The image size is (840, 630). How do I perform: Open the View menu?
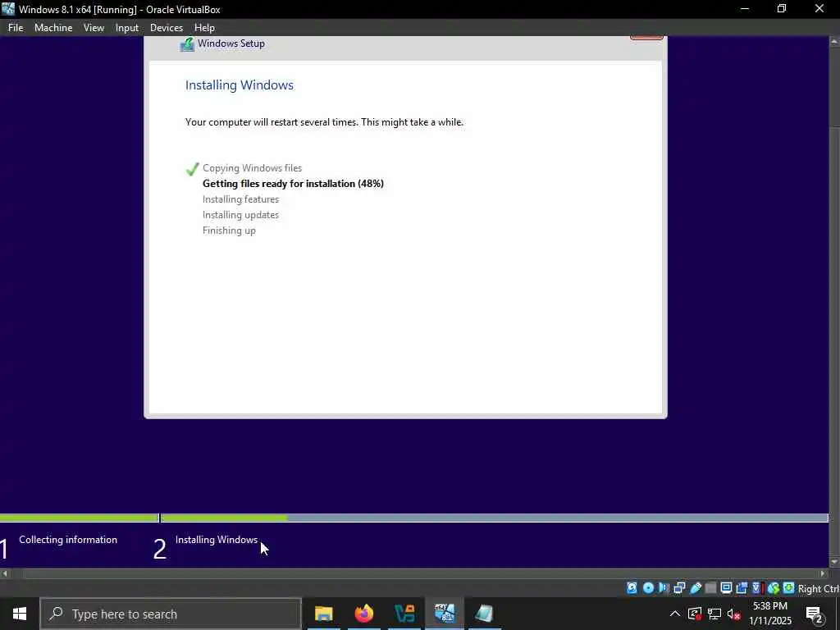(94, 27)
